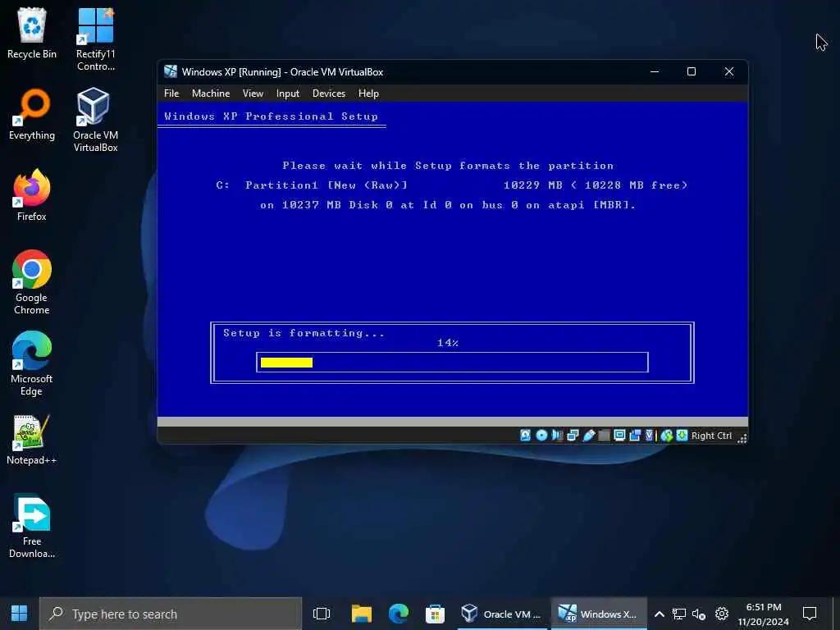Click the VirtualBox window title bar icon
The image size is (840, 630).
(171, 71)
